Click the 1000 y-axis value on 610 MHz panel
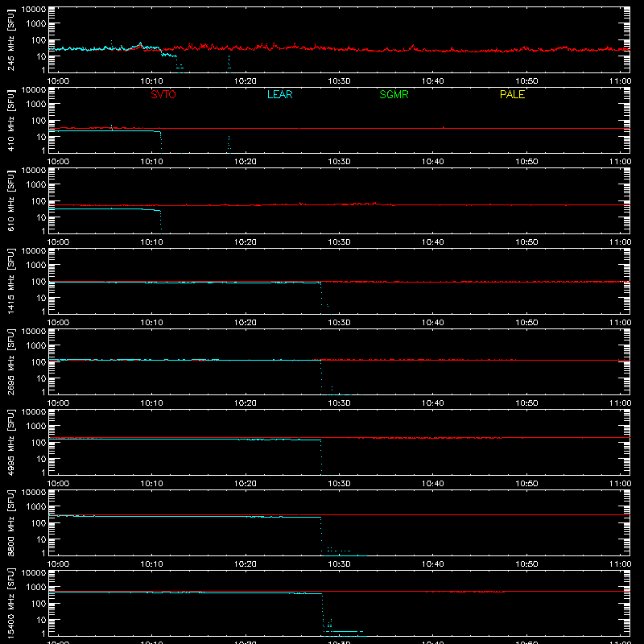The image size is (644, 644). (36, 185)
